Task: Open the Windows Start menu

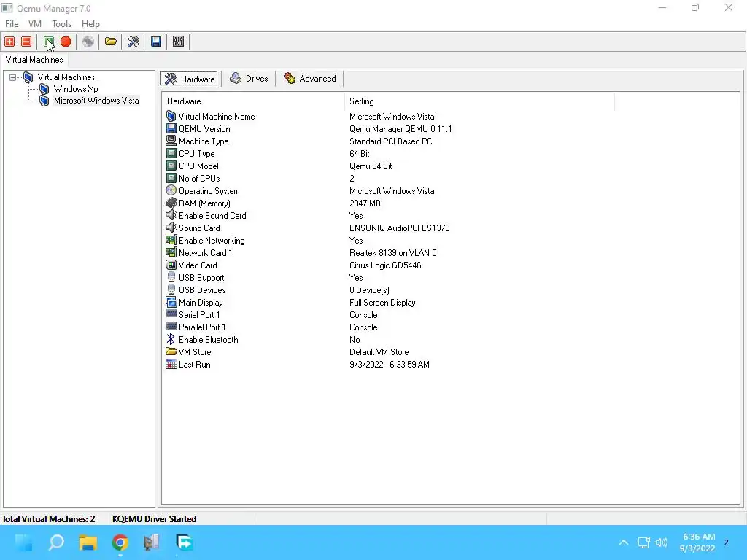Action: (x=24, y=542)
